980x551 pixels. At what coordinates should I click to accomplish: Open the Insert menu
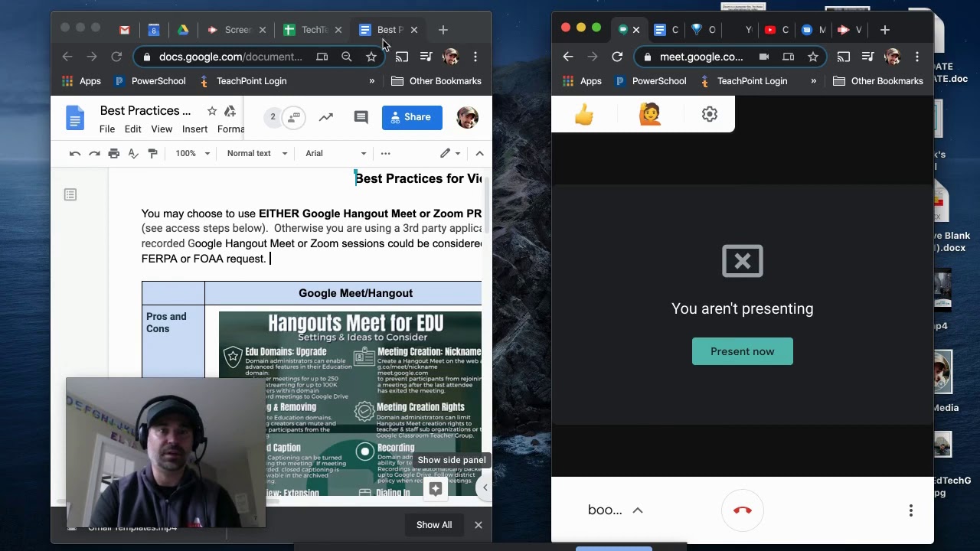194,129
